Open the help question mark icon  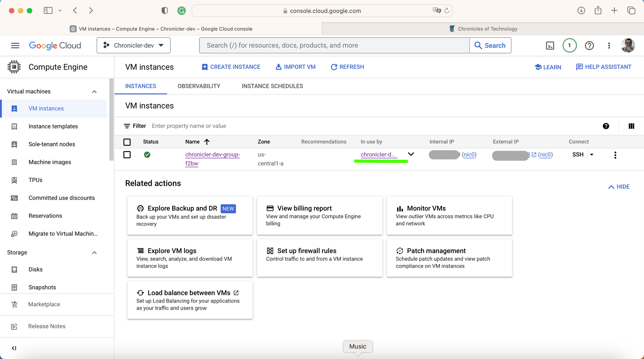[x=589, y=46]
